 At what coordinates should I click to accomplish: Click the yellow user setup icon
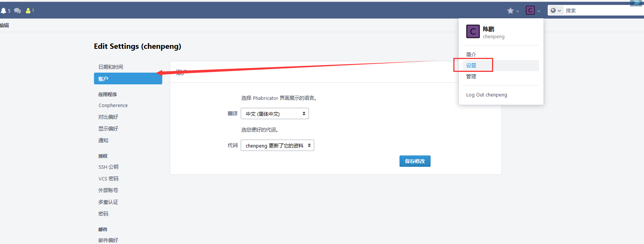28,11
